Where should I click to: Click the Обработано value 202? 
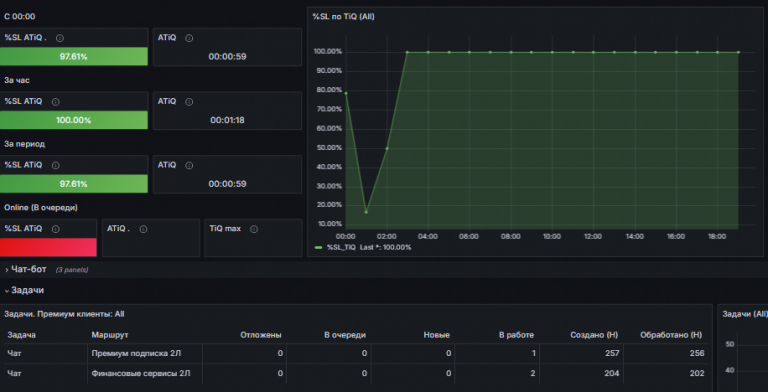tap(696, 373)
